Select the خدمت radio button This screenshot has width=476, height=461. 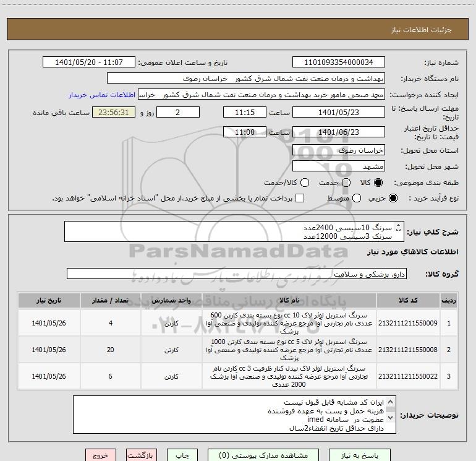[346, 183]
